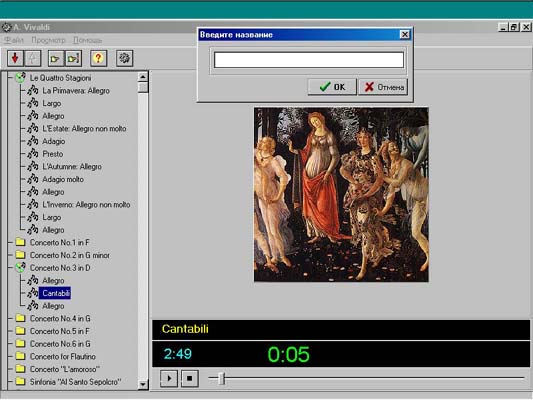Focus the name text field in the dialog

point(309,60)
